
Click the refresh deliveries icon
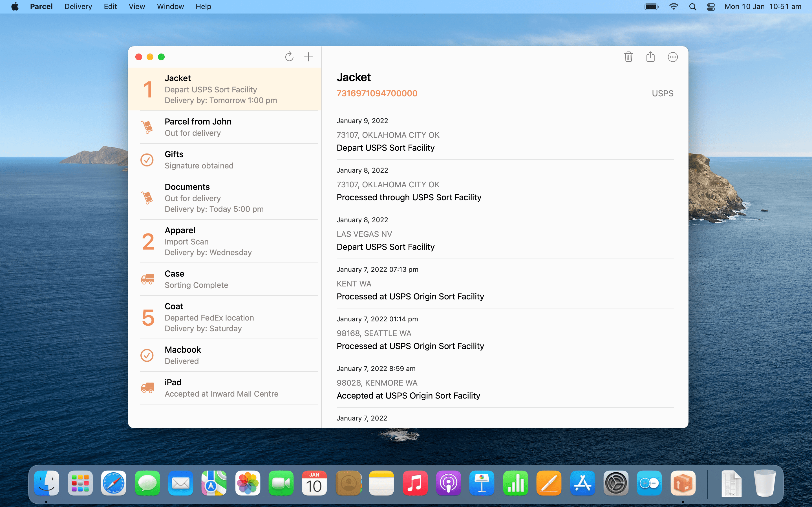[289, 57]
